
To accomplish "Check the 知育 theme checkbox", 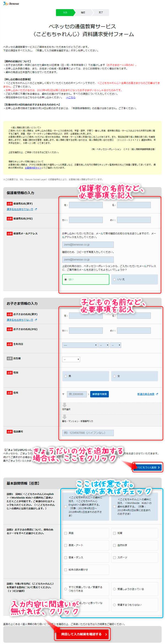I will pyautogui.click(x=114, y=533).
